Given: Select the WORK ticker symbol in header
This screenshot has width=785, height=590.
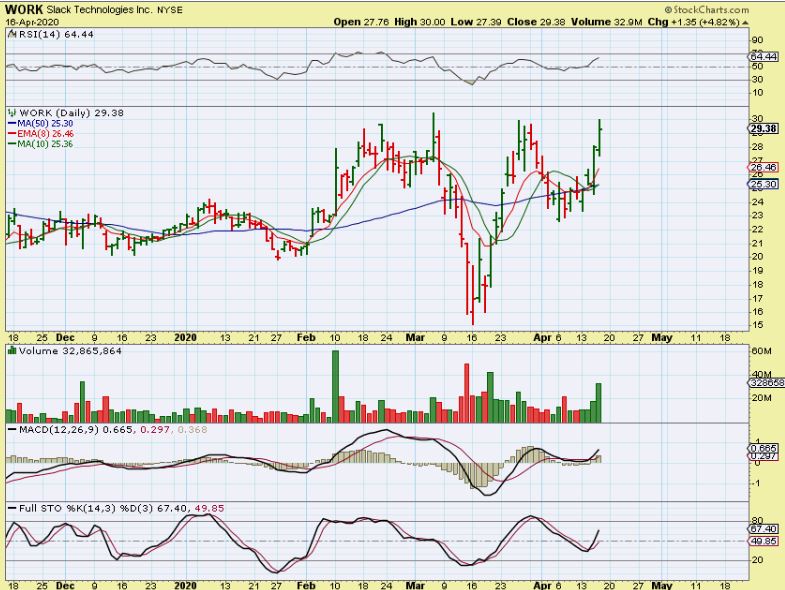Looking at the screenshot, I should point(24,10).
